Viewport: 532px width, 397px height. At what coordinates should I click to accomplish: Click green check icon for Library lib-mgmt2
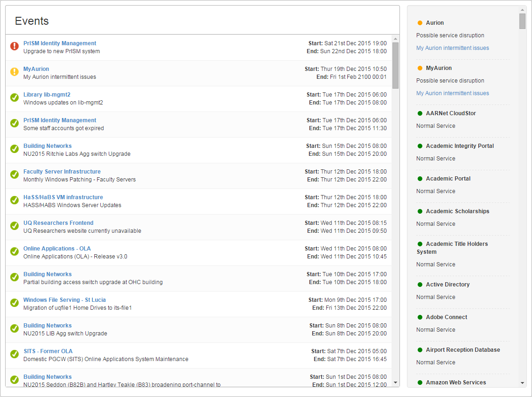click(x=14, y=98)
